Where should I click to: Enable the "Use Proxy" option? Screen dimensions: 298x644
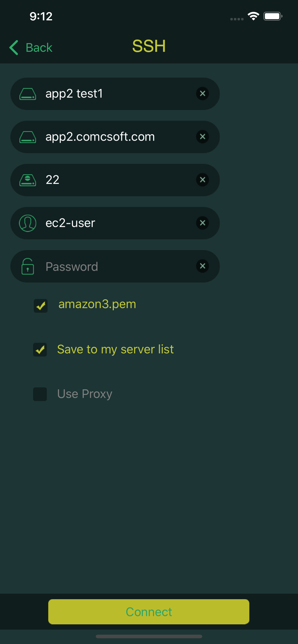40,394
